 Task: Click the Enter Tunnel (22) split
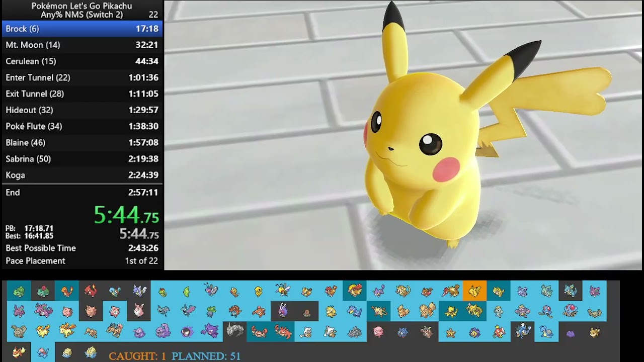(82, 77)
